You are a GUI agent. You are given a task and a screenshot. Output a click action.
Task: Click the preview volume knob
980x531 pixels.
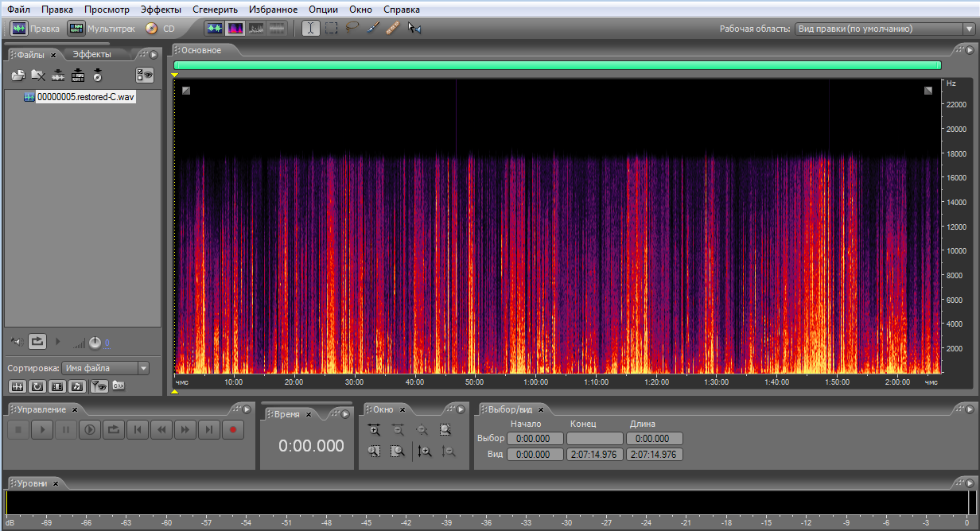coord(95,343)
